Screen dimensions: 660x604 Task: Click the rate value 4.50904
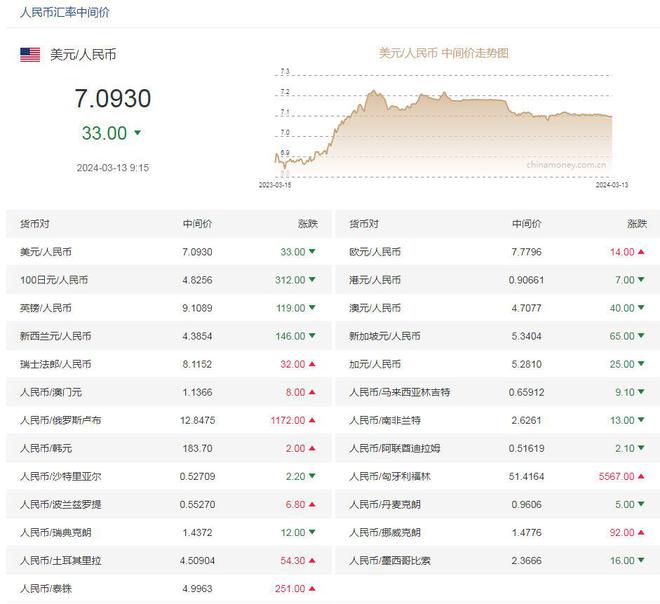coord(197,561)
